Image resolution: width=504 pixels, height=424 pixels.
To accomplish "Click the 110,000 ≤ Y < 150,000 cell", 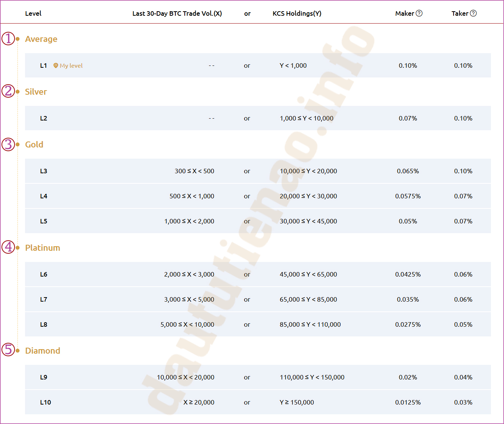I will [x=312, y=377].
